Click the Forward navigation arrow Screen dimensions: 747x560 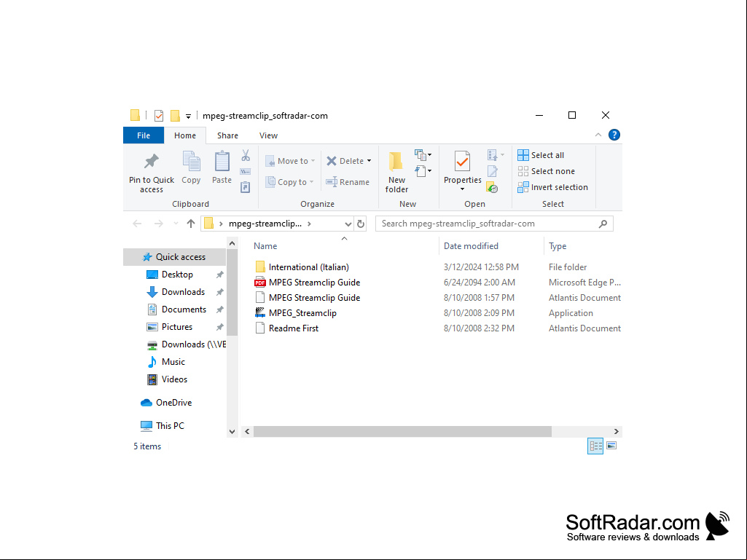159,224
